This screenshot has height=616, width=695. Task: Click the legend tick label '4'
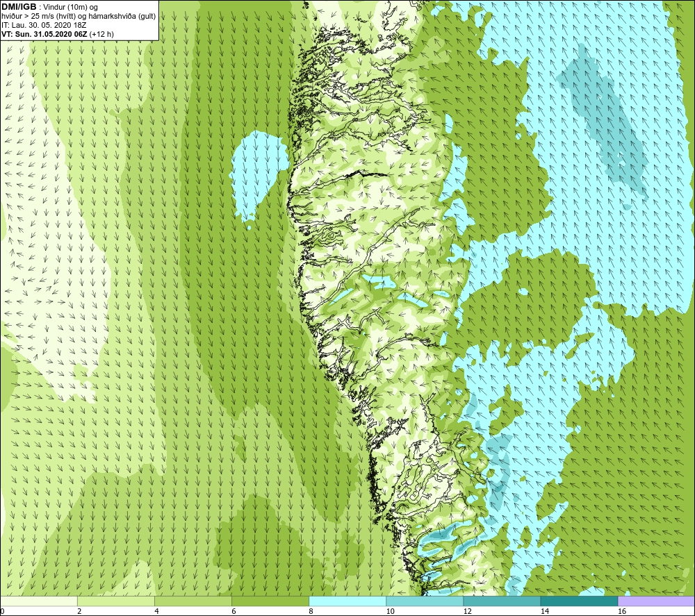[x=156, y=612]
